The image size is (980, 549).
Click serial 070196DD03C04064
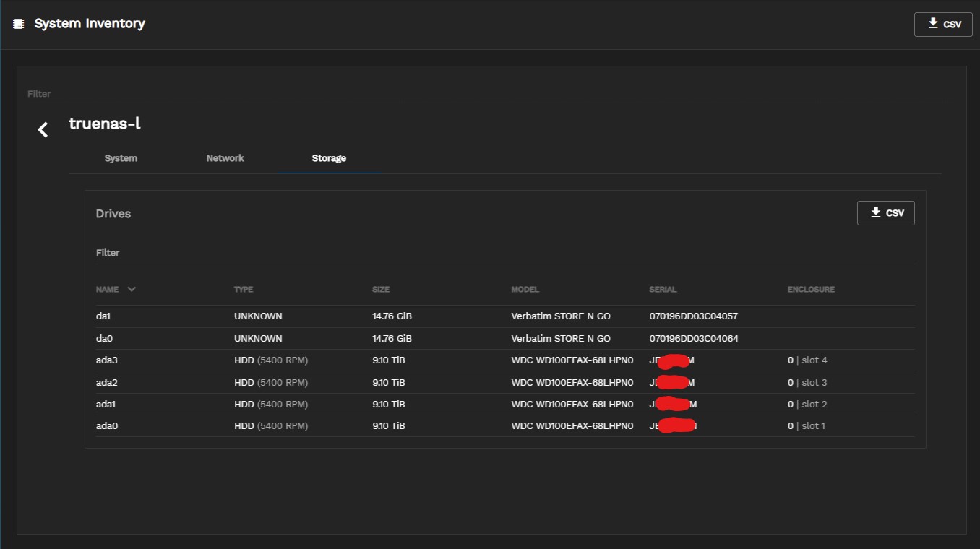(x=694, y=339)
